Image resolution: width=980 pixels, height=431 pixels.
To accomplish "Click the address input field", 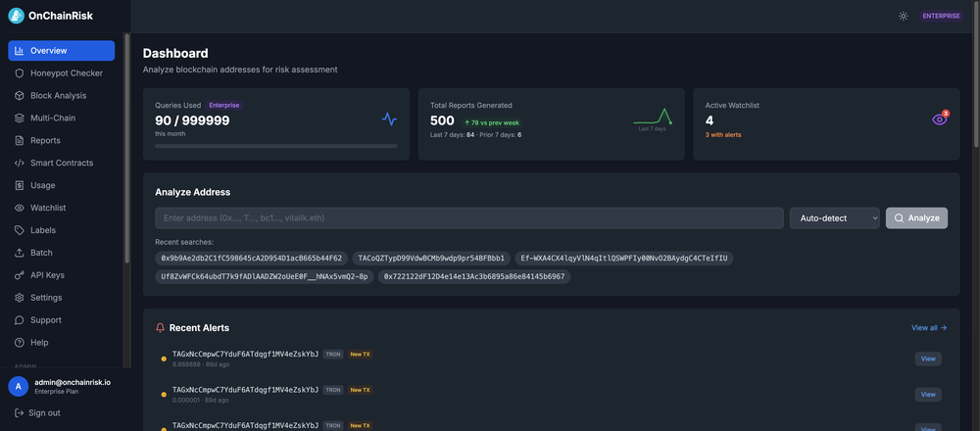I will click(469, 218).
